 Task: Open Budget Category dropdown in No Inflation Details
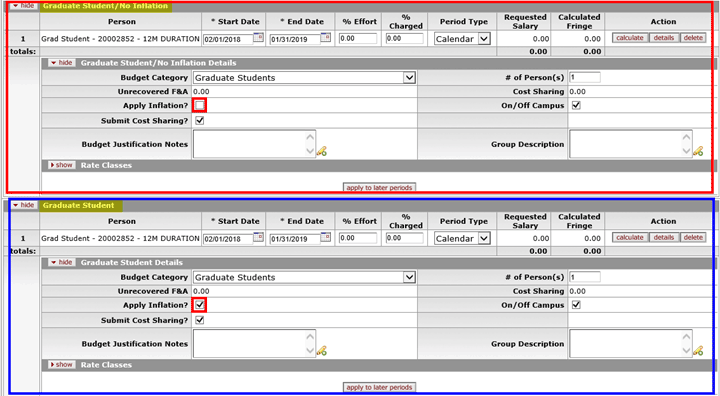click(304, 78)
